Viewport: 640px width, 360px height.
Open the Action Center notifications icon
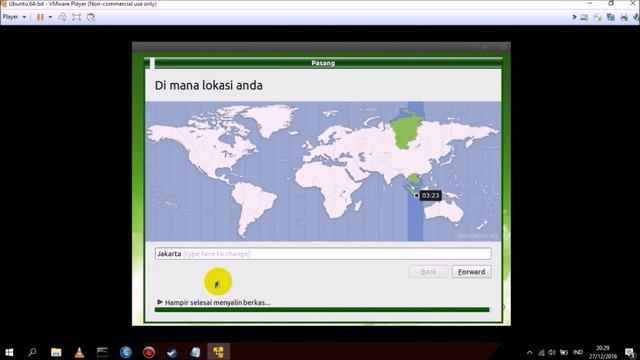(x=630, y=352)
